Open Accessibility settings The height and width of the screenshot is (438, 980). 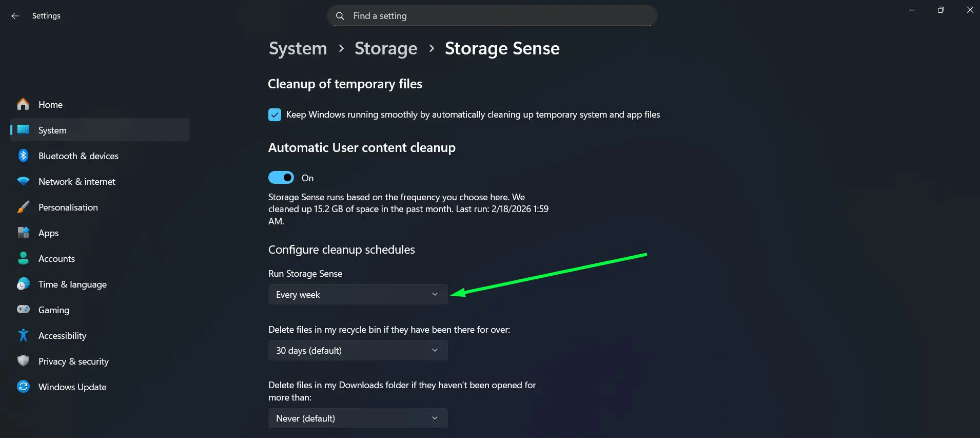pos(62,335)
